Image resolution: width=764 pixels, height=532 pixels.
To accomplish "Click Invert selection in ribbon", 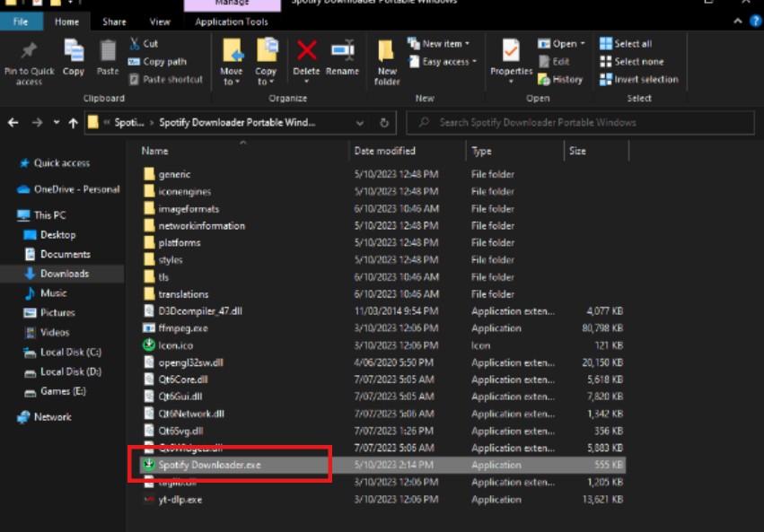I will [639, 79].
